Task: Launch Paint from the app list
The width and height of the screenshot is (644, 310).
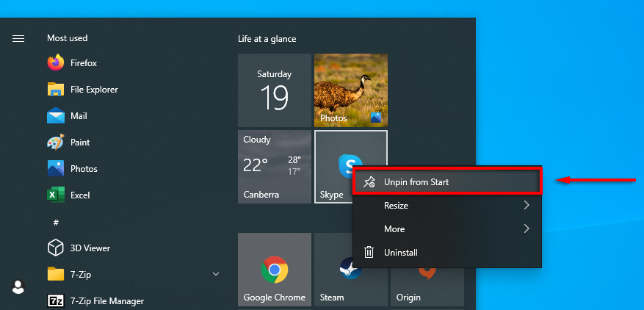Action: coord(68,143)
